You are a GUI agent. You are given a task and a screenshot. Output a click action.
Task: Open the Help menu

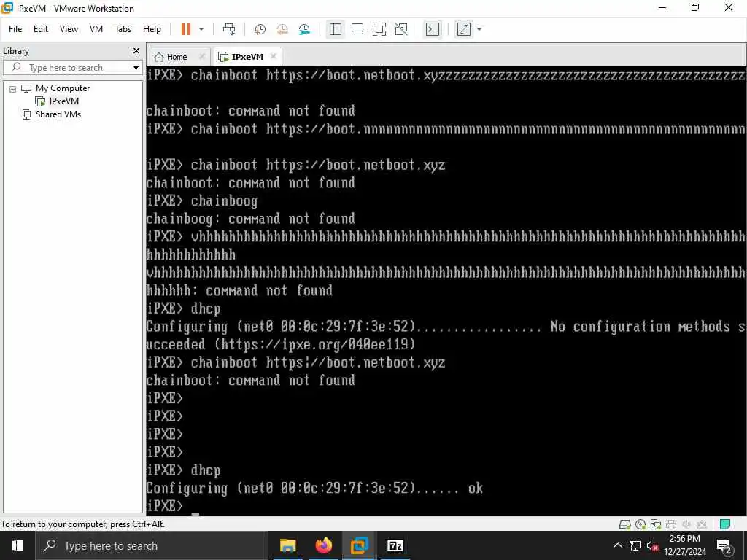click(152, 29)
